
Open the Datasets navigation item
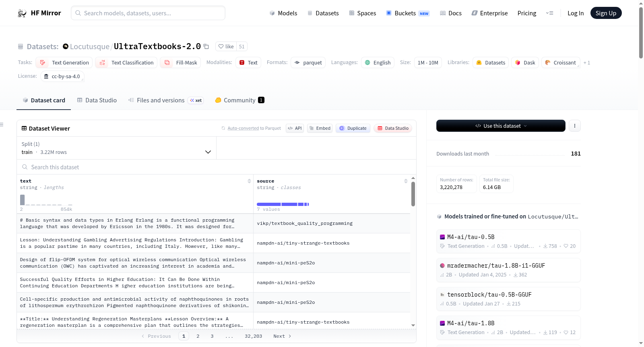[x=323, y=13]
